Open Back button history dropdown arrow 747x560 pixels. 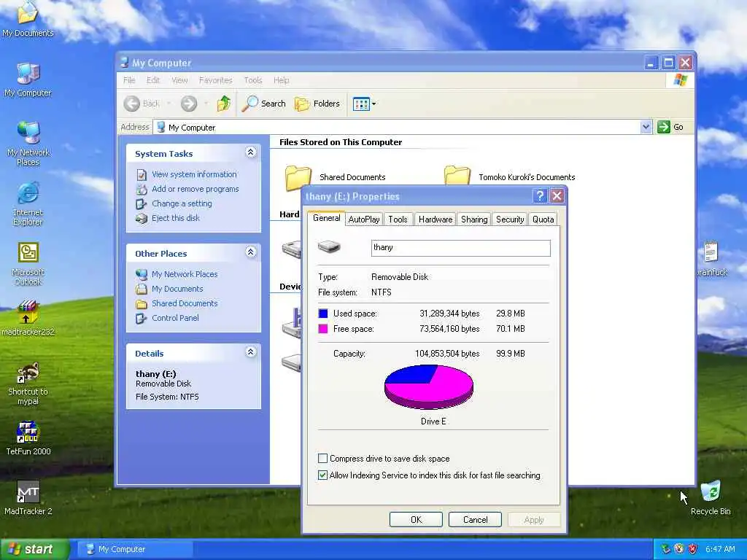tap(169, 104)
